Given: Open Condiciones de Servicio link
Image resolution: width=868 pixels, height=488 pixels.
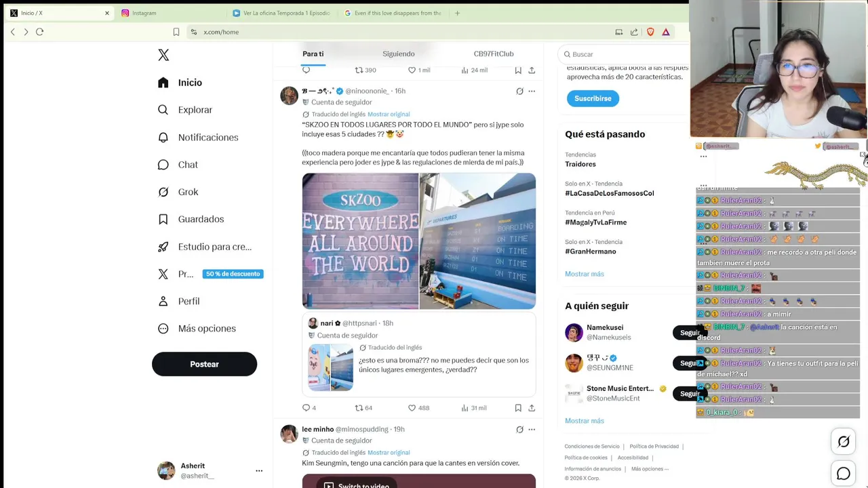Looking at the screenshot, I should point(592,446).
